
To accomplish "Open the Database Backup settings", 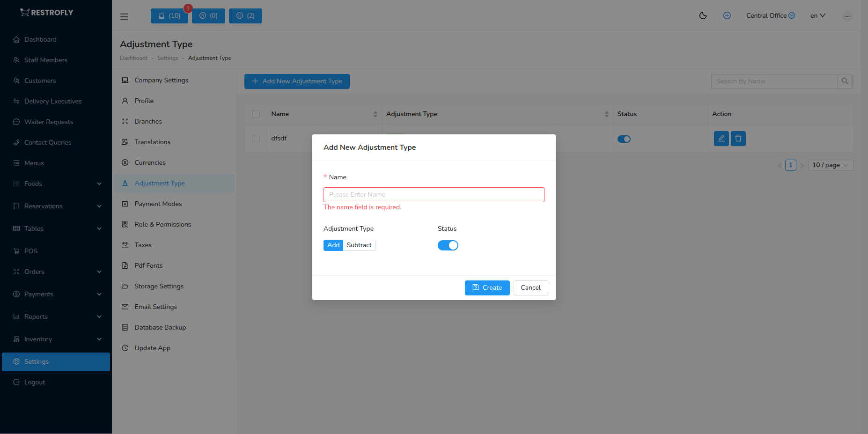I will click(160, 327).
